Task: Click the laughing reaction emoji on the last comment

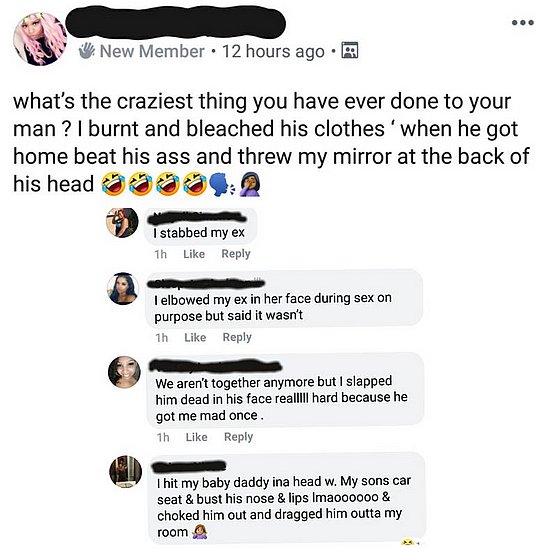Action: point(408,542)
